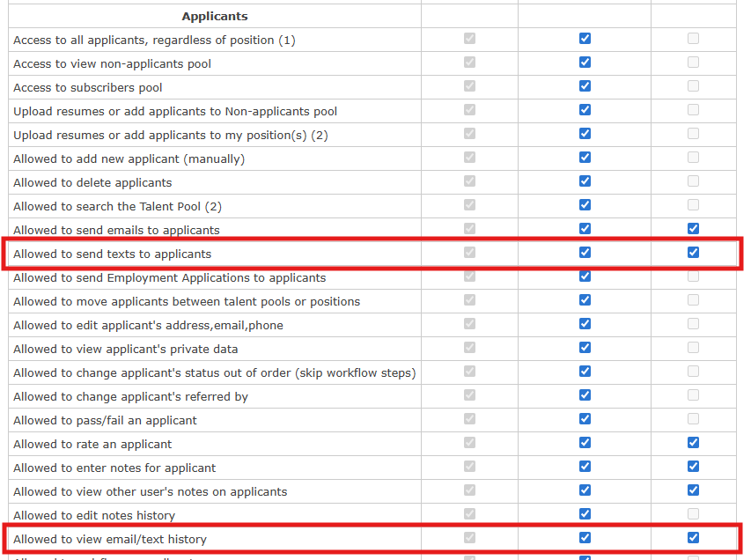Viewport: 751px width, 560px height.
Task: Click grayed-out checkbox for Allowed to send texts
Action: click(x=470, y=253)
